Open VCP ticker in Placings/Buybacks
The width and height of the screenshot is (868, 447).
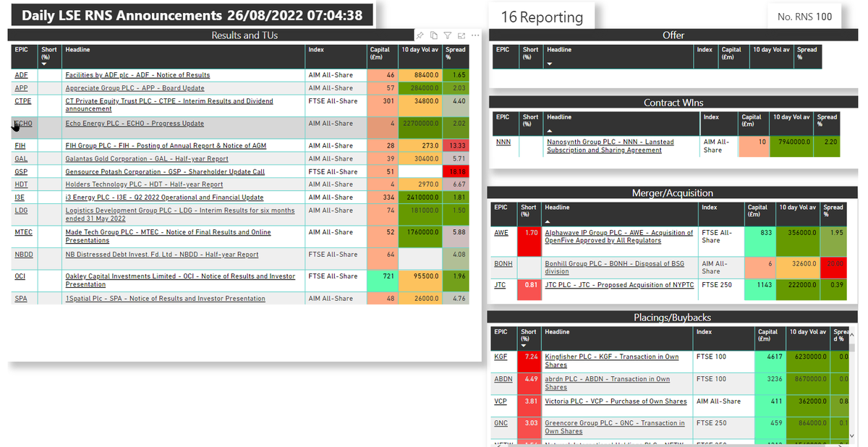click(x=501, y=401)
